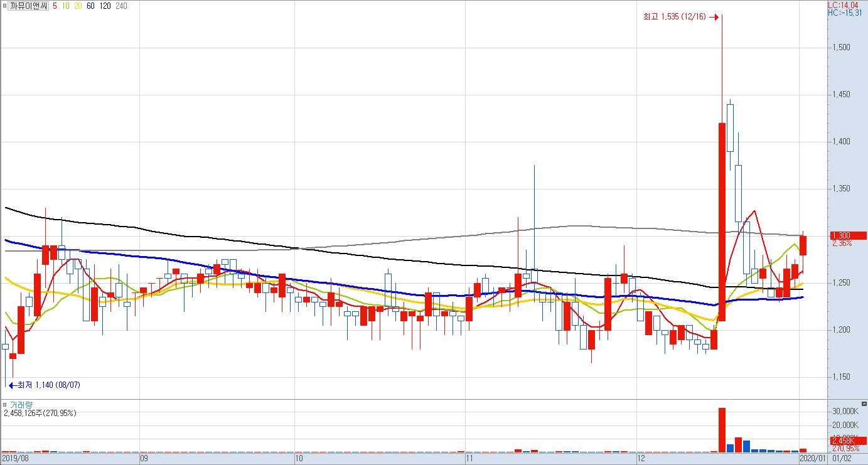Select the 10-day moving average label
This screenshot has height=465, width=868.
pyautogui.click(x=66, y=5)
